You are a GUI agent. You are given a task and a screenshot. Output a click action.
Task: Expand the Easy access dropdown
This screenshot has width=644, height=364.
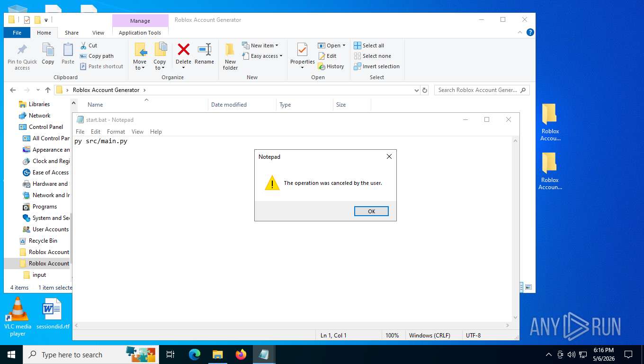(262, 56)
